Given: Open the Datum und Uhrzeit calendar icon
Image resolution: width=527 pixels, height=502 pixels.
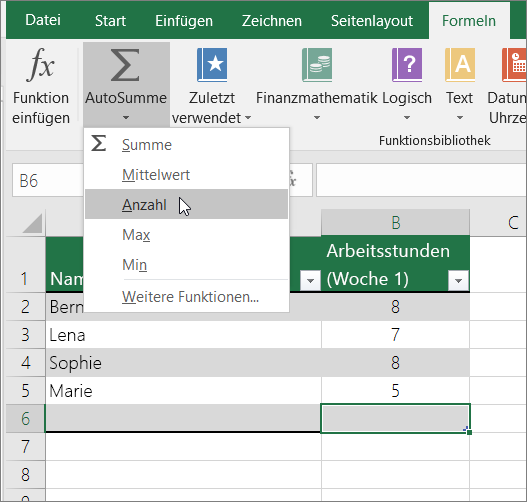Looking at the screenshot, I should click(514, 65).
